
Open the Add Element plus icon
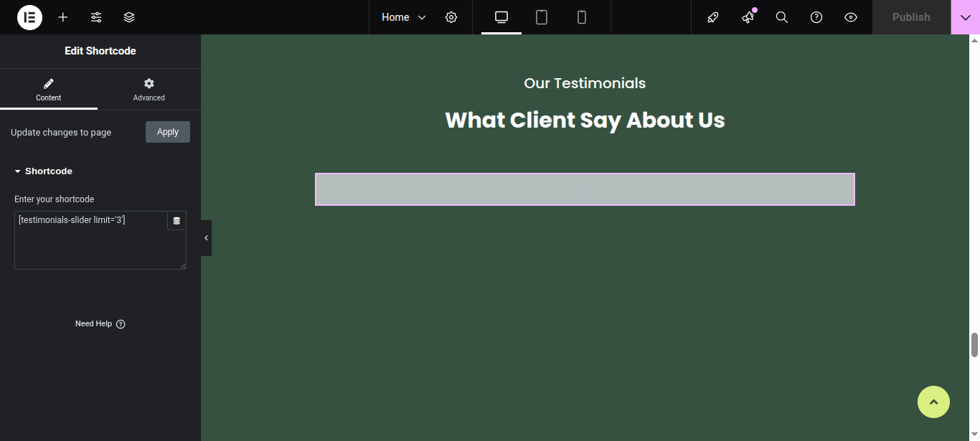point(63,17)
